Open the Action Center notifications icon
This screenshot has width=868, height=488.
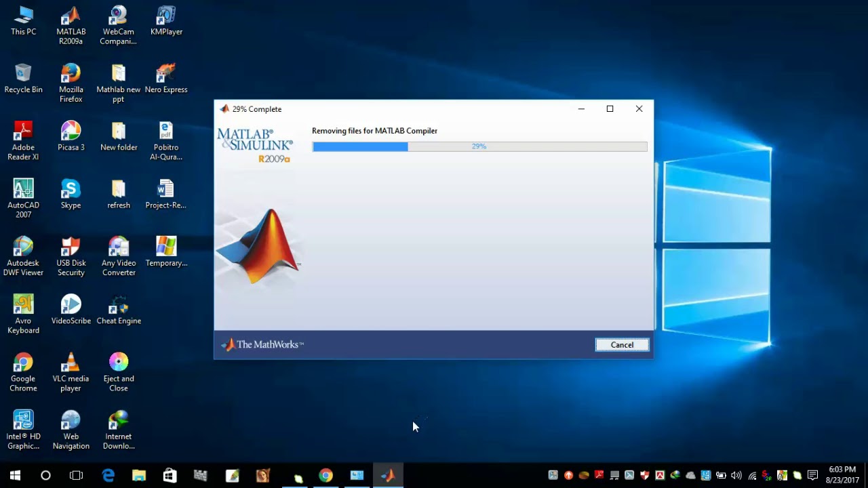click(812, 476)
